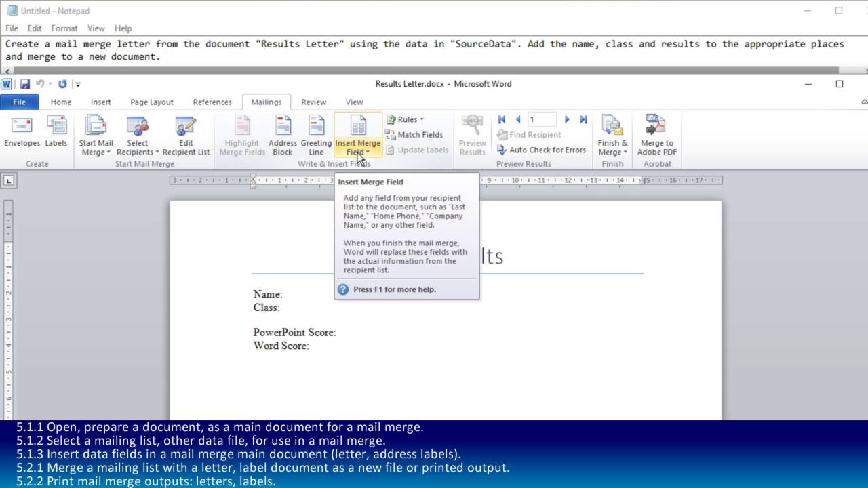Click Update Labels
Image resolution: width=868 pixels, height=488 pixels.
click(x=417, y=150)
